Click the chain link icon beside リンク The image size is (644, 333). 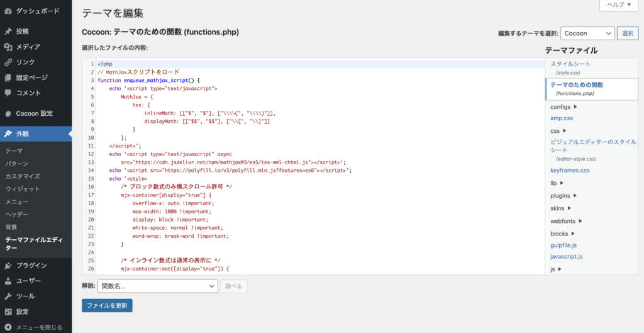(x=8, y=62)
